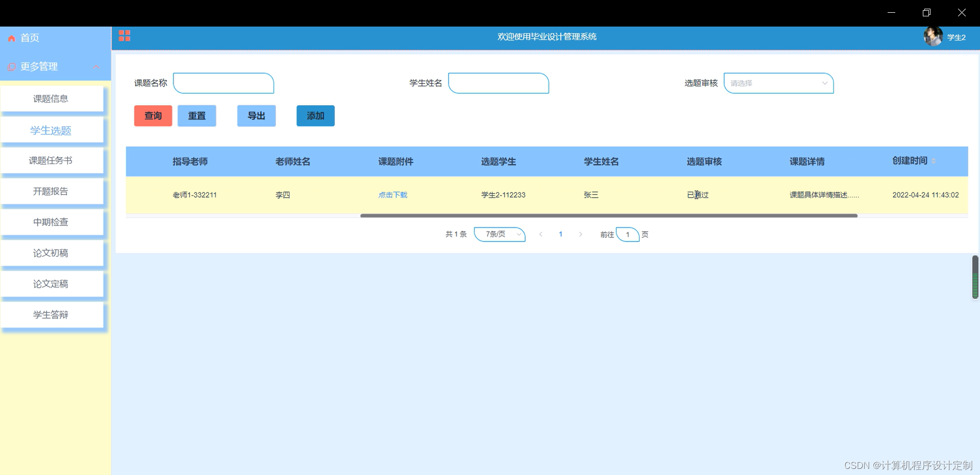
Task: Focus the 课题名称 input field
Action: tap(224, 83)
